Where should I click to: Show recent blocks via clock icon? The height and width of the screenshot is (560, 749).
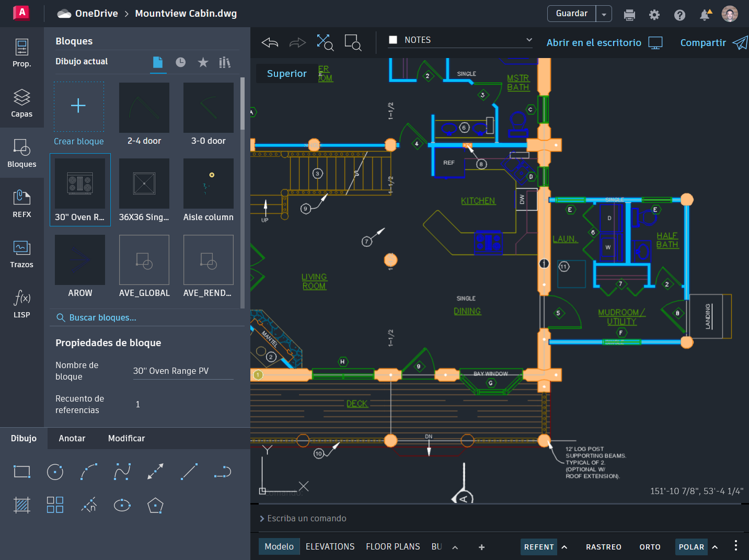180,62
